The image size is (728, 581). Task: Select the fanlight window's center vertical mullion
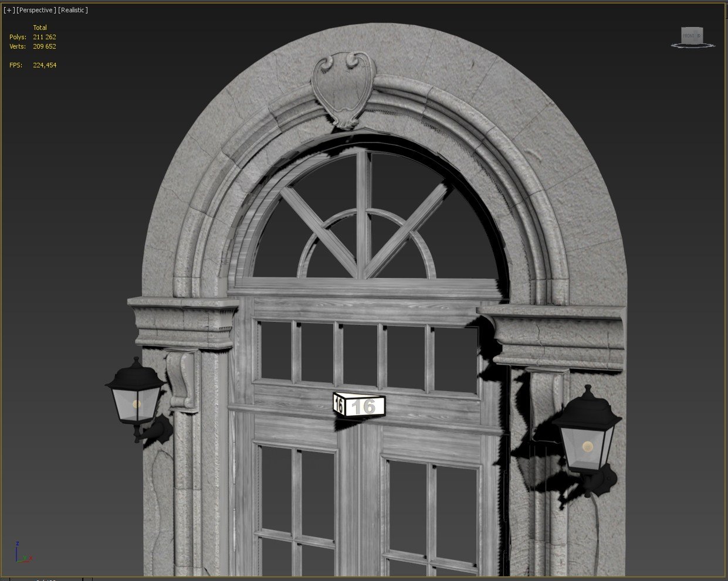click(364, 211)
